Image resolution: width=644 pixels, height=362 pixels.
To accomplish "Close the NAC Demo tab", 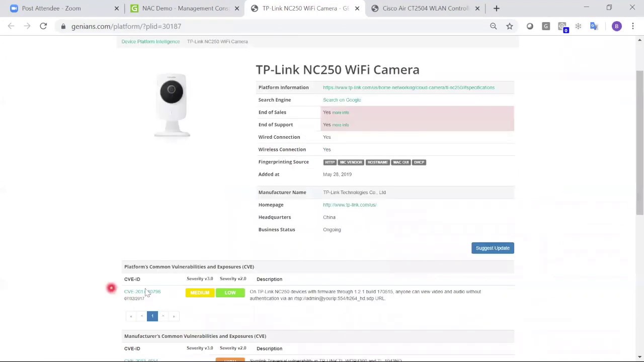I will 236,8.
